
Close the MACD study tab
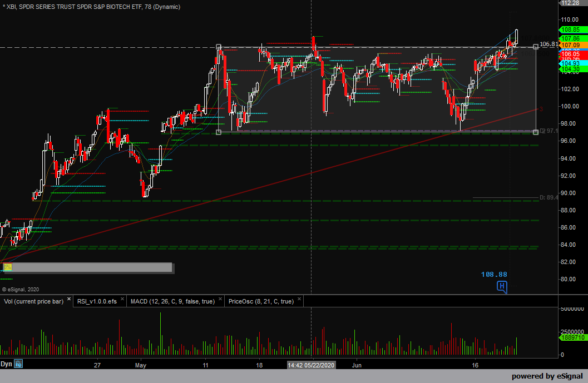click(220, 299)
